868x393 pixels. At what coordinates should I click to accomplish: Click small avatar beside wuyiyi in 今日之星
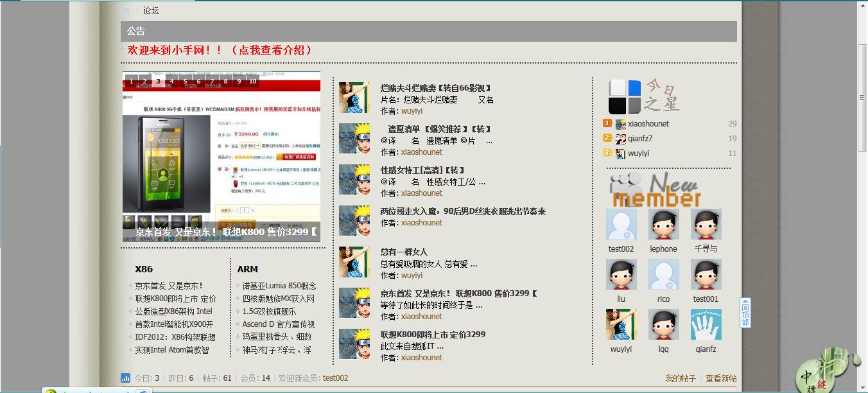coord(621,153)
